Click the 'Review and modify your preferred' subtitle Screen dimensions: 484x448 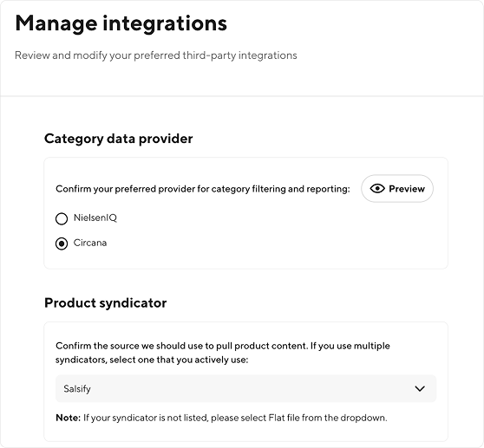point(156,55)
